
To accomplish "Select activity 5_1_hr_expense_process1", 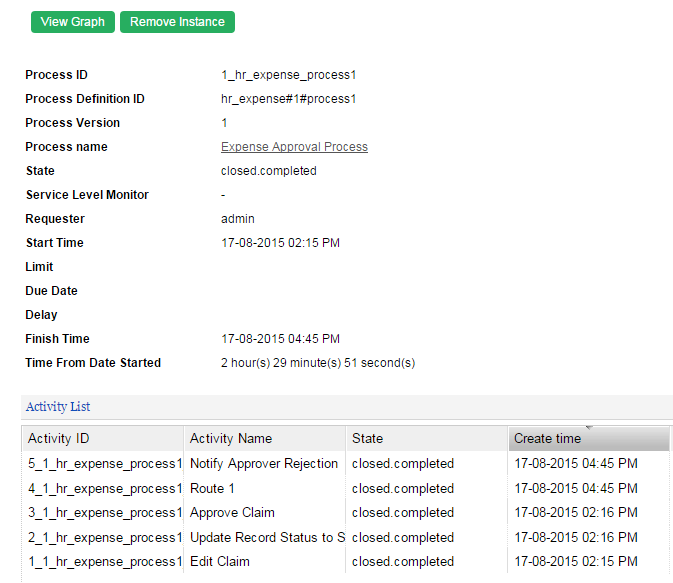I will pos(104,464).
